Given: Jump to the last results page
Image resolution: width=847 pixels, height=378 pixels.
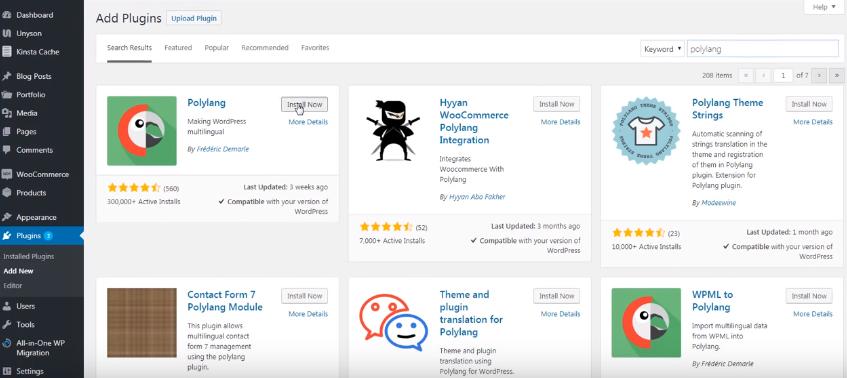Looking at the screenshot, I should tap(837, 76).
